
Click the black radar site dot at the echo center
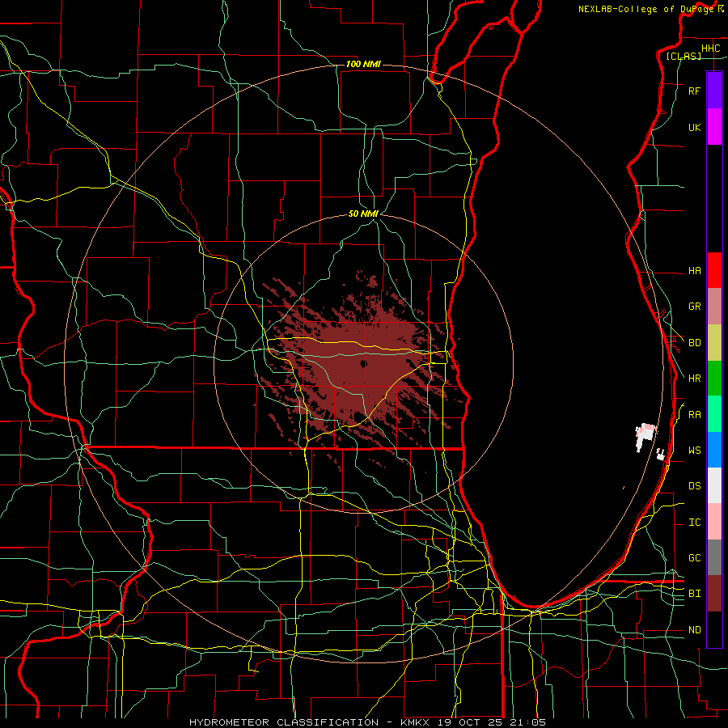363,363
